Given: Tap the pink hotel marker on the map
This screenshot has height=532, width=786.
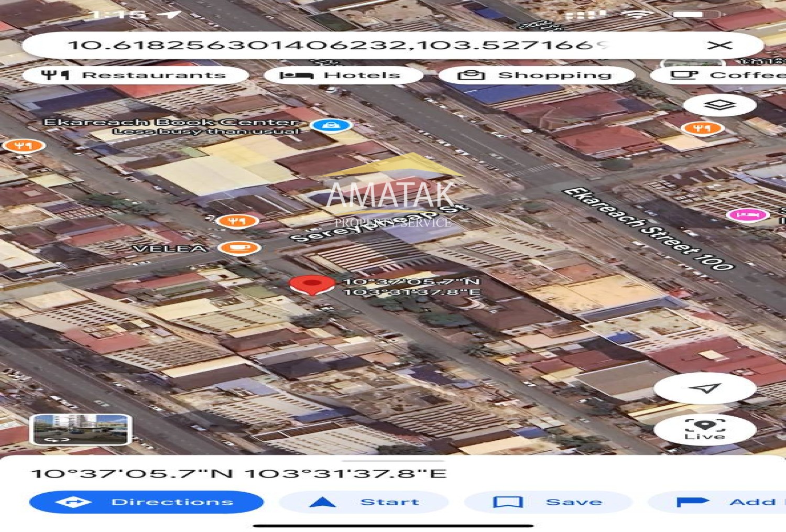Looking at the screenshot, I should (x=747, y=214).
